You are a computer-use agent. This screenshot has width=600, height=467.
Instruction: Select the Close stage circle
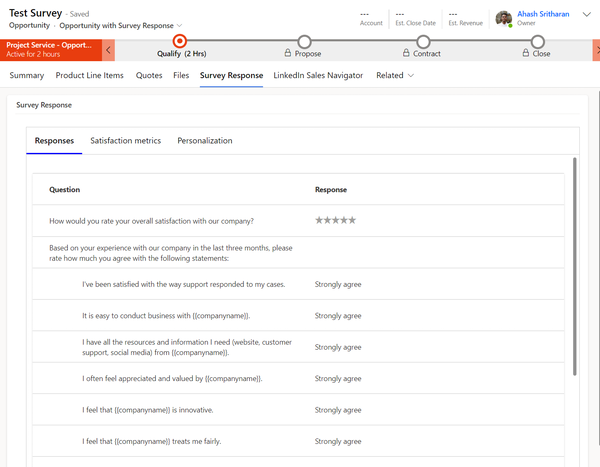point(538,41)
